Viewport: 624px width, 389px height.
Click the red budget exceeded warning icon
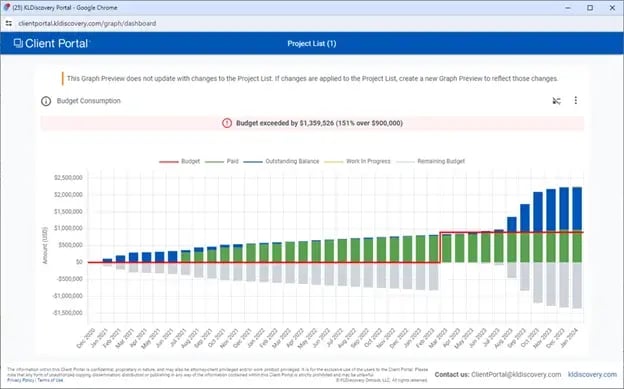(x=227, y=123)
